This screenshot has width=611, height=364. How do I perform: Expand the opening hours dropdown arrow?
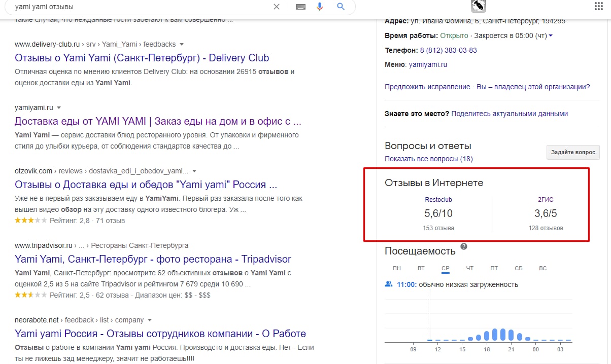point(551,36)
